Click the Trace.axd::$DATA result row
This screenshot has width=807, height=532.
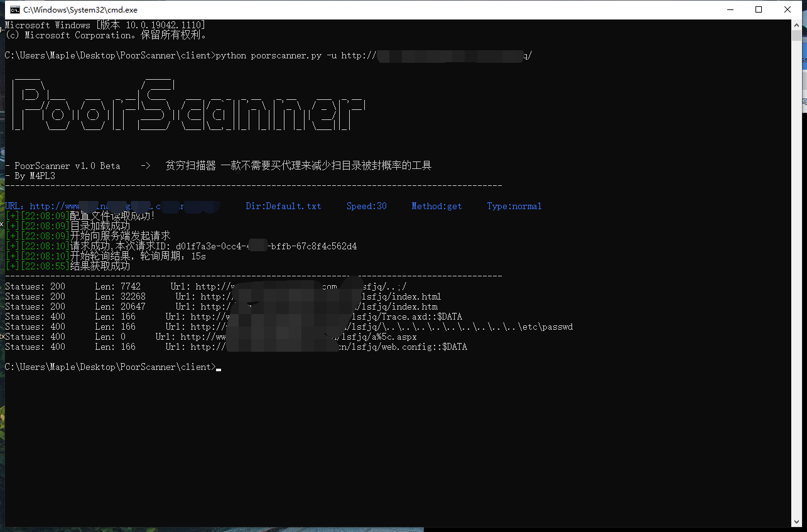click(234, 317)
